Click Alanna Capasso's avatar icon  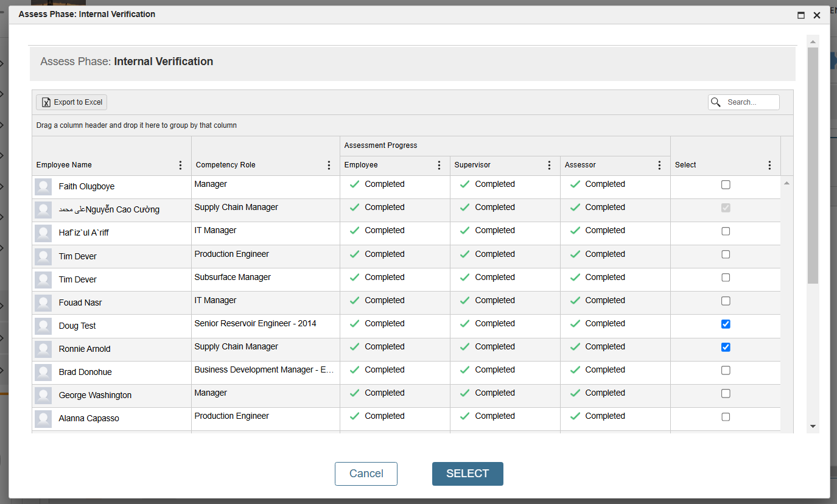pos(43,419)
